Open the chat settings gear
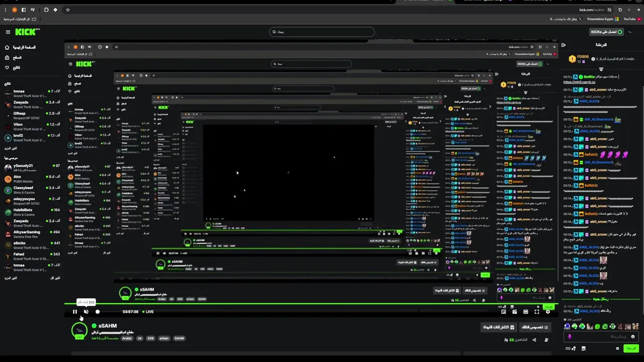The height and width of the screenshot is (362, 644). 618,348
